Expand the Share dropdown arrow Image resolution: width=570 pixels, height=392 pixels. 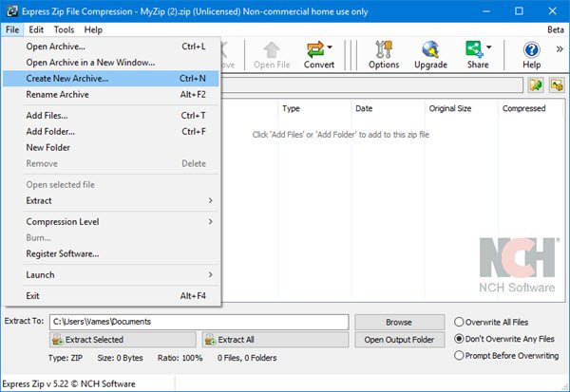[x=489, y=47]
